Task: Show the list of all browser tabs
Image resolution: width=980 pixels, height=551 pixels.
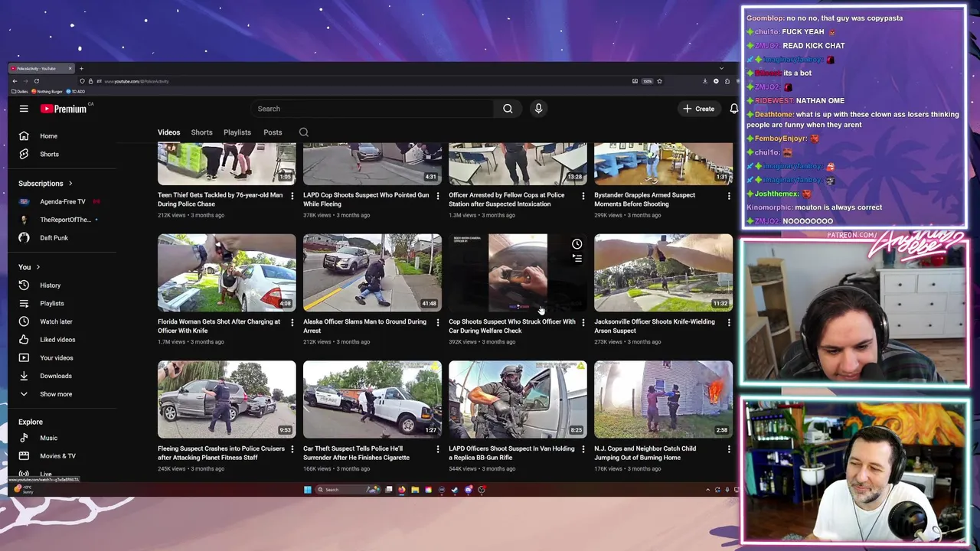Action: pos(720,69)
